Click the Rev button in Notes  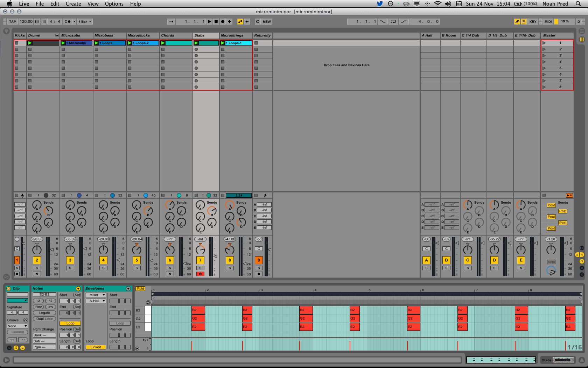pos(38,307)
